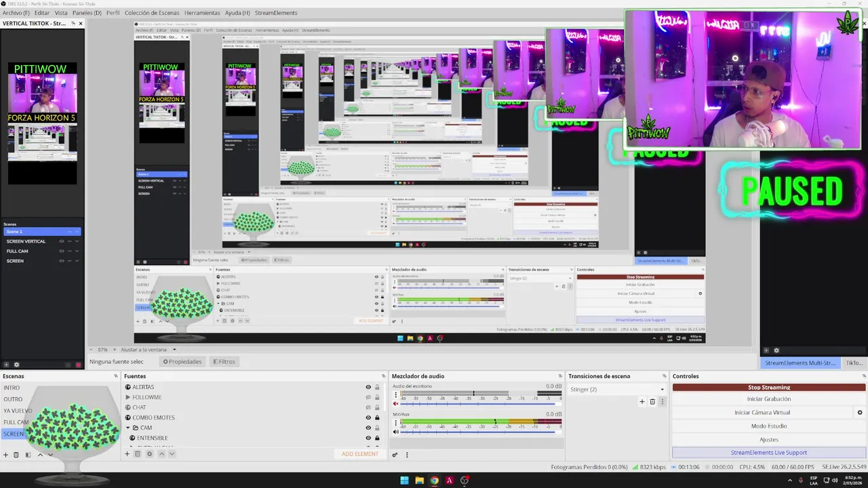
Task: Adjust Mic/Aux volume slider
Action: pyautogui.click(x=481, y=432)
